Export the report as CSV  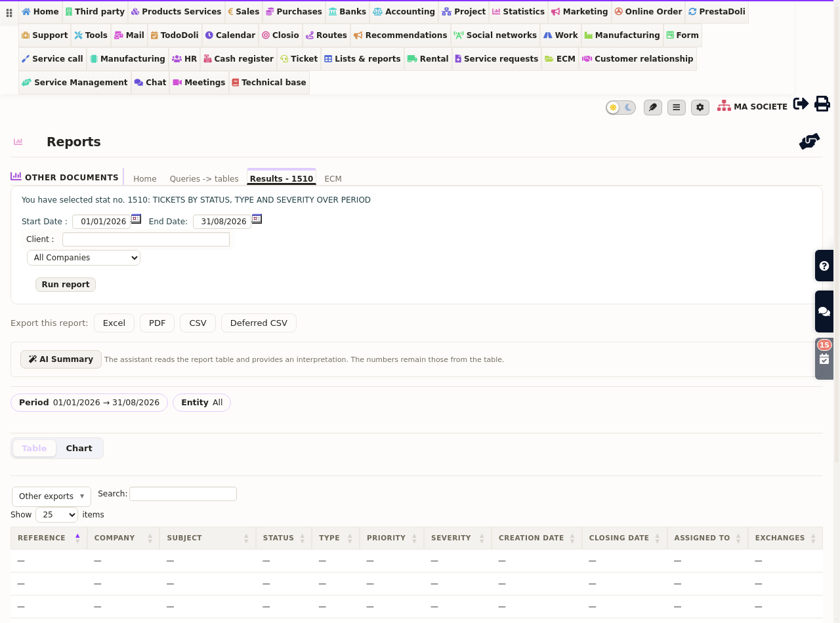(x=198, y=323)
